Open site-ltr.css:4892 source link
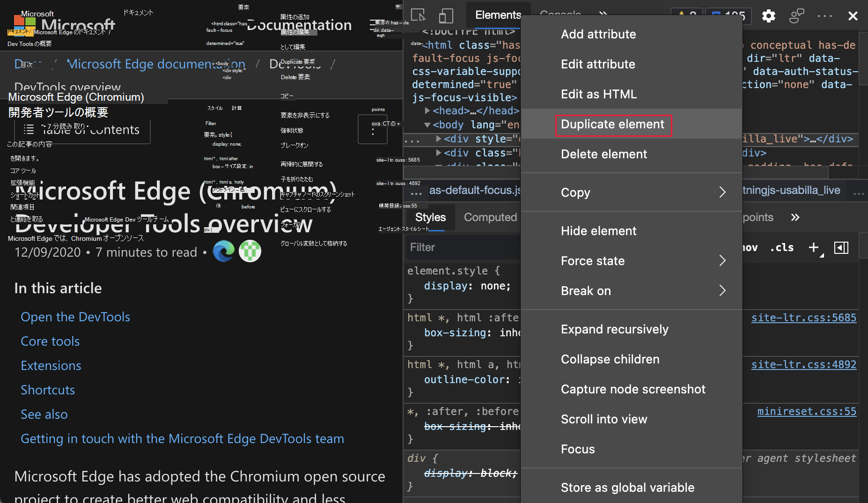868x503 pixels. click(804, 364)
